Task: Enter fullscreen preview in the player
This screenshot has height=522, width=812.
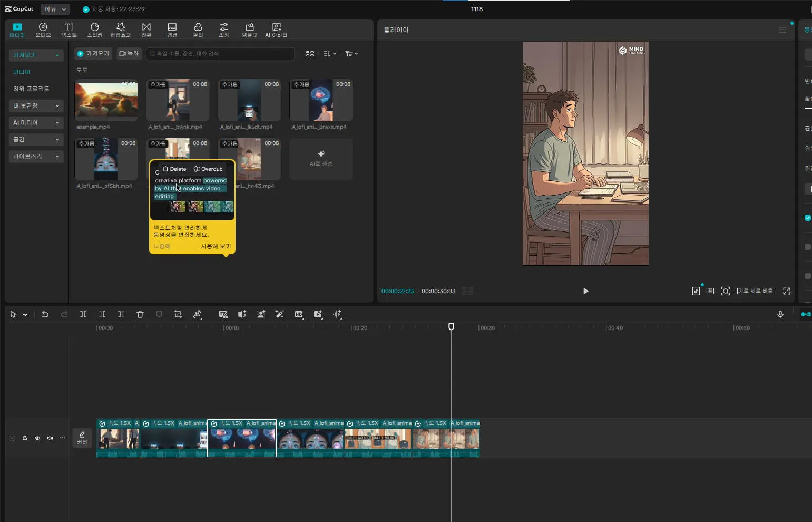Action: click(787, 291)
